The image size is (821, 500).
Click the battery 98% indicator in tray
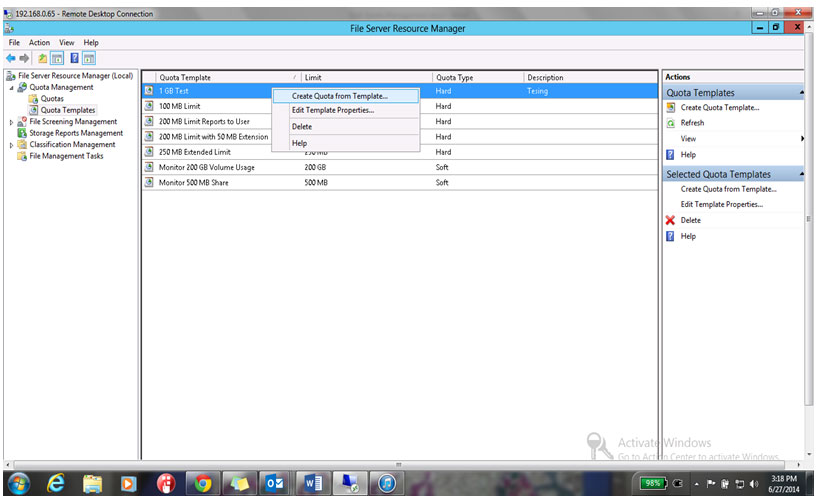tap(653, 483)
